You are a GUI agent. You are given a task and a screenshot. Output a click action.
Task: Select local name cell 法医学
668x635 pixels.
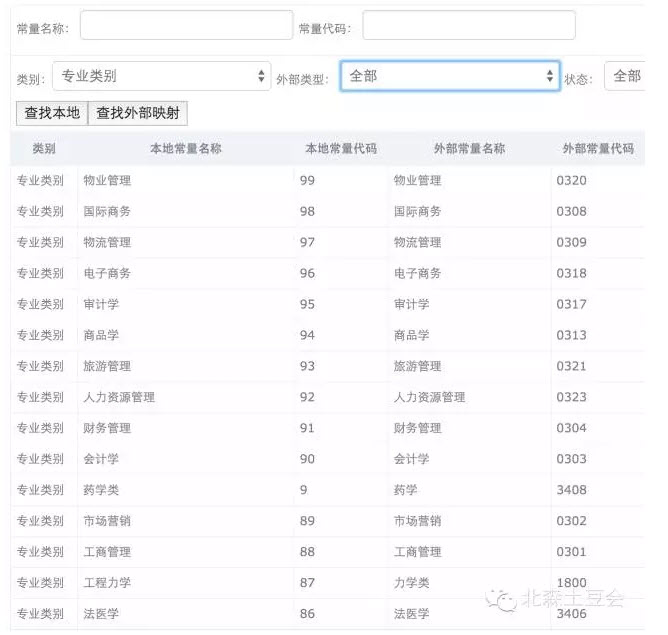(x=101, y=614)
